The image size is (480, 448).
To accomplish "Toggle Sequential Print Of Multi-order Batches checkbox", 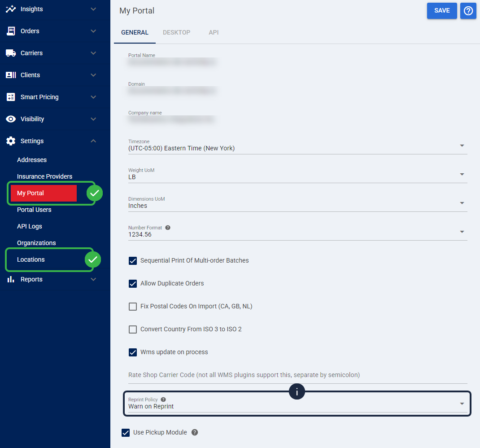I will [x=132, y=260].
